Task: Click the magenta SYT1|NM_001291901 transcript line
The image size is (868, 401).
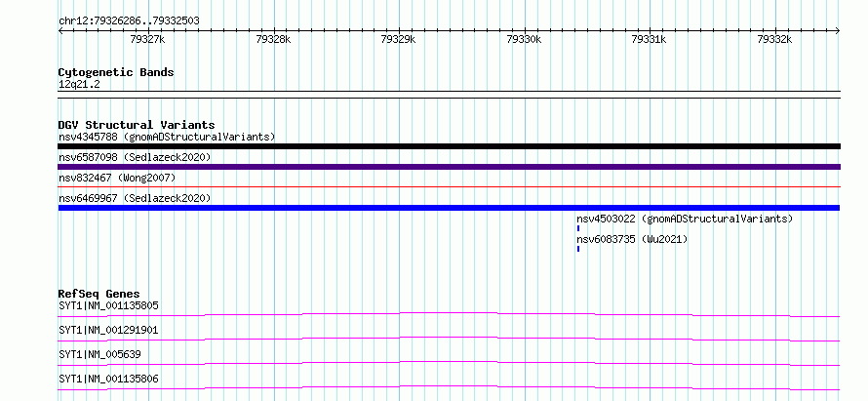Action: tap(449, 339)
